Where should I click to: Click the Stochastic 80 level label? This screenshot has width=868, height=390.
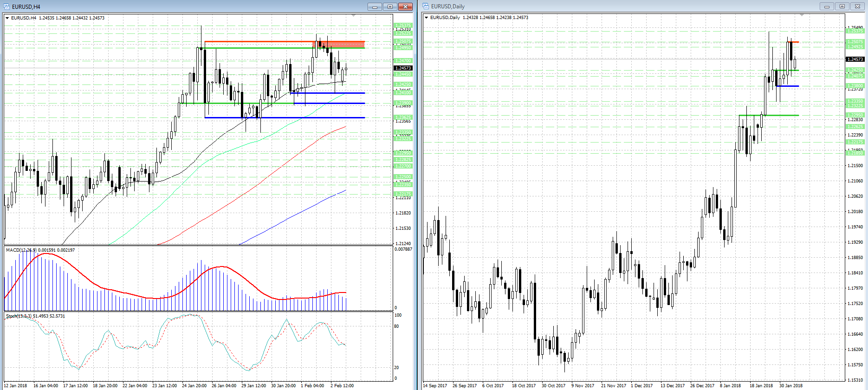pyautogui.click(x=396, y=326)
